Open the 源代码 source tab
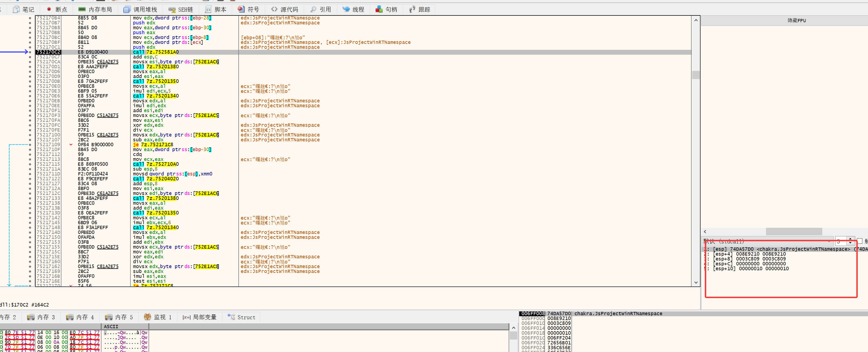The height and width of the screenshot is (352, 868). [285, 9]
